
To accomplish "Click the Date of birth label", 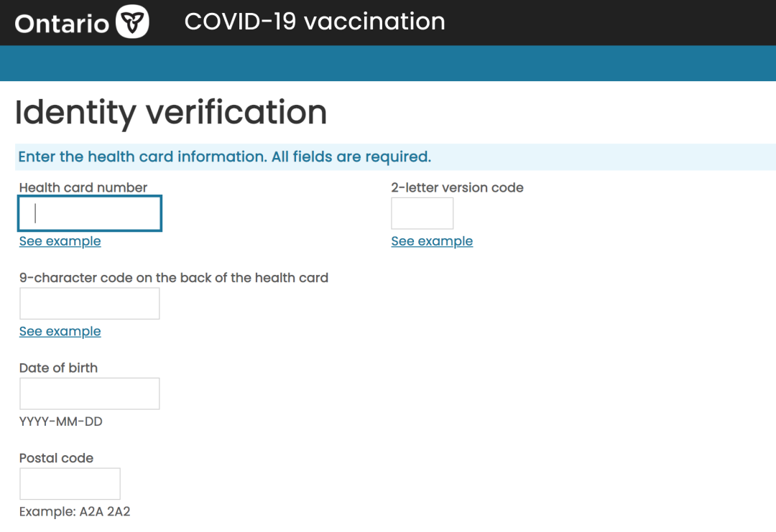I will (x=58, y=368).
